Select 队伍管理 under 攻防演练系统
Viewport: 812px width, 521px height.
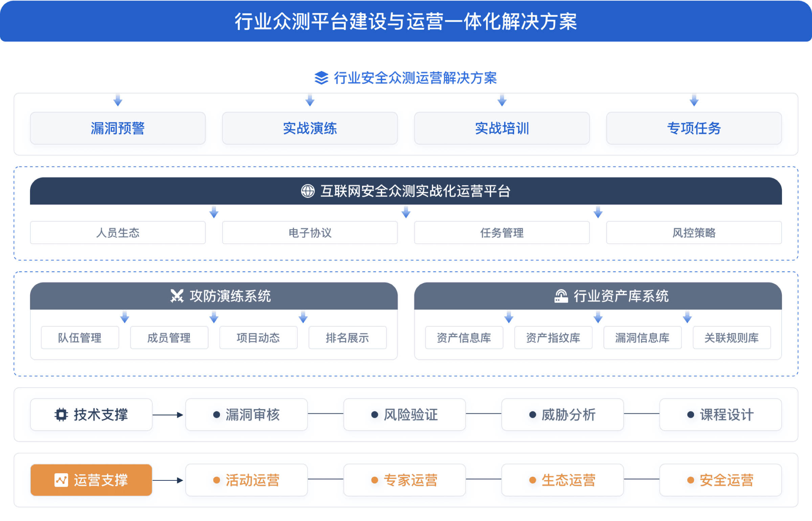(80, 338)
